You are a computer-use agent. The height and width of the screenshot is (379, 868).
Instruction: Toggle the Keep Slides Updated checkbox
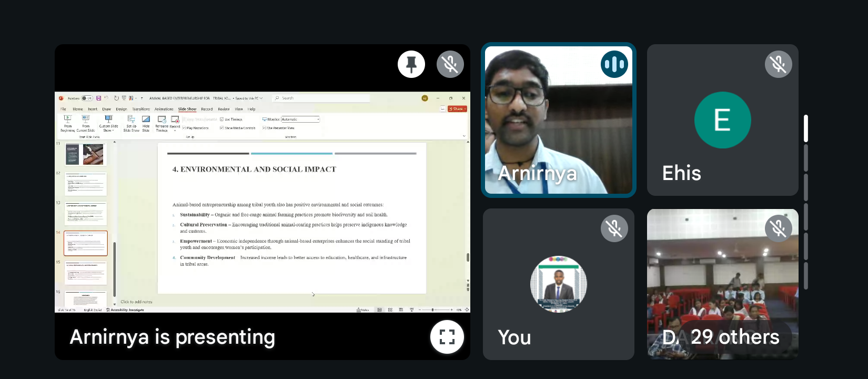[x=184, y=119]
